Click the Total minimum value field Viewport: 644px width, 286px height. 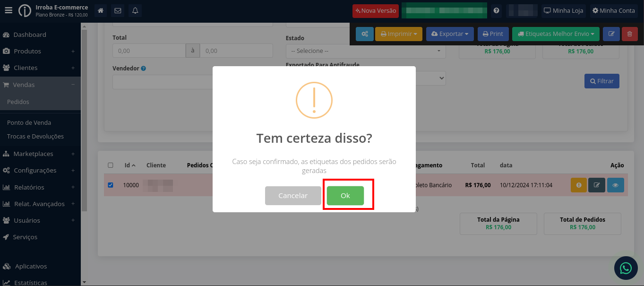pyautogui.click(x=149, y=51)
